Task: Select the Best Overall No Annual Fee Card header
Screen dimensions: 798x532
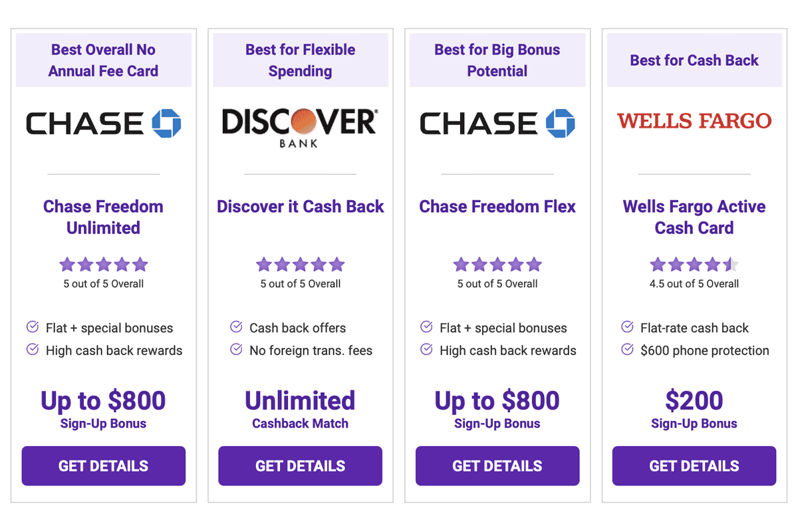Action: [103, 60]
